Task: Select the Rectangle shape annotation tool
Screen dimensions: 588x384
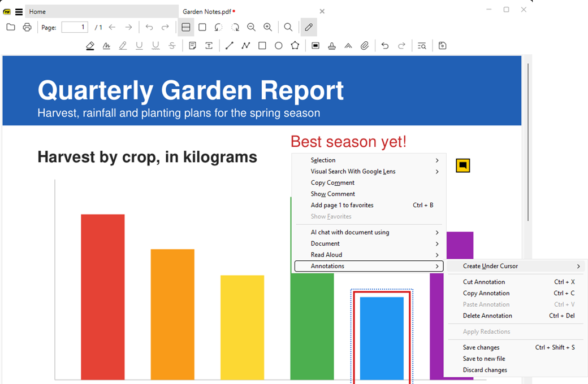Action: 262,46
